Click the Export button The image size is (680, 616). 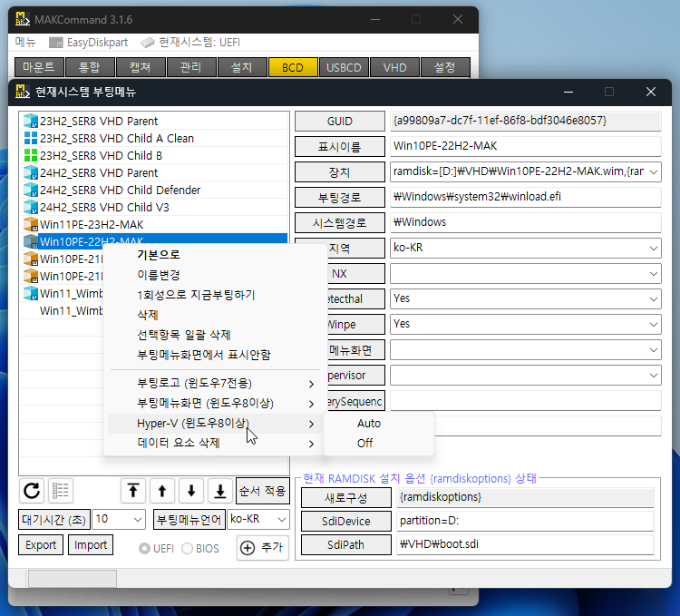click(41, 545)
